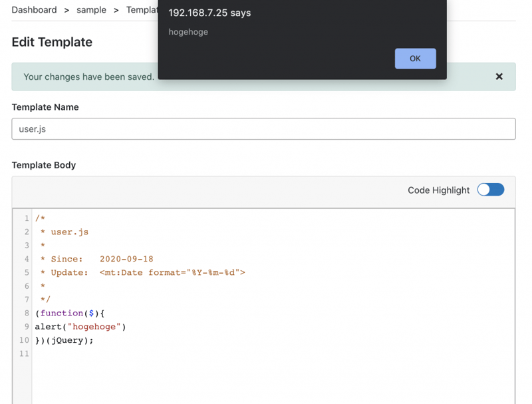Click the 'Your changes have been saved' banner
The width and height of the screenshot is (532, 404).
coord(89,77)
